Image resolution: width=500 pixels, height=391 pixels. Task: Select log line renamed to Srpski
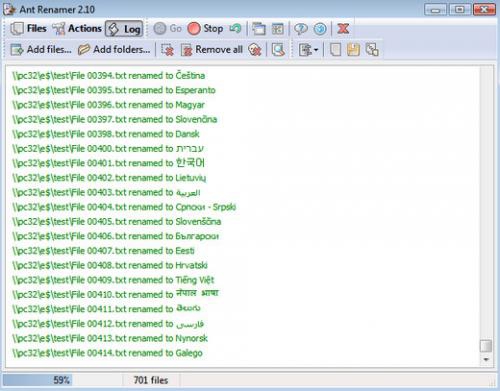point(124,207)
